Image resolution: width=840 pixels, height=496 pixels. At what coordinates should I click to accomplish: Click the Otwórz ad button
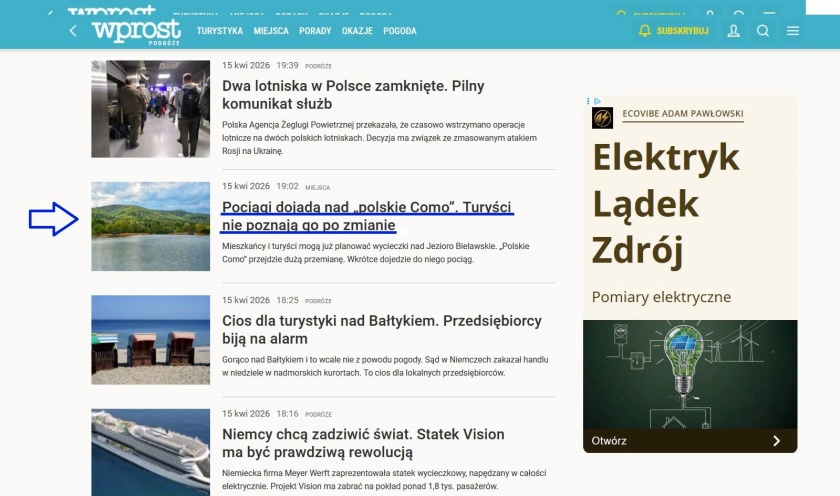[x=609, y=441]
